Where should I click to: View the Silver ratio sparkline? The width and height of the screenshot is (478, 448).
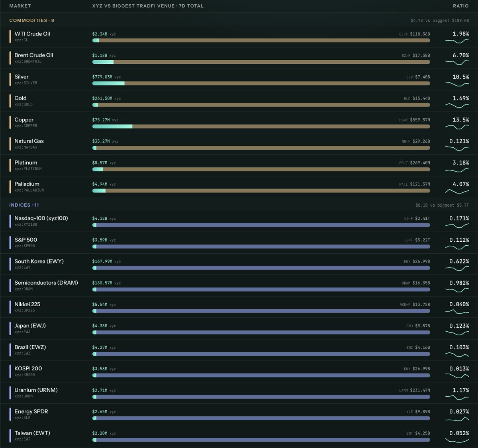pyautogui.click(x=457, y=84)
